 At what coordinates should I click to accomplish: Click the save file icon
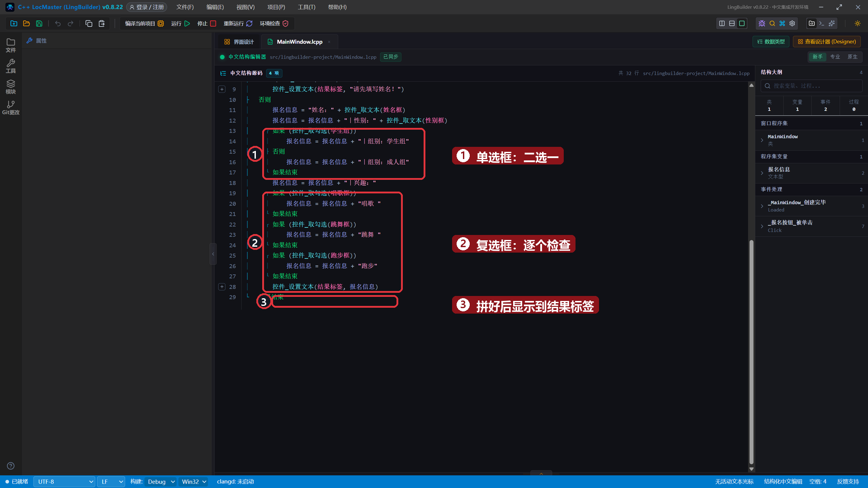[39, 23]
